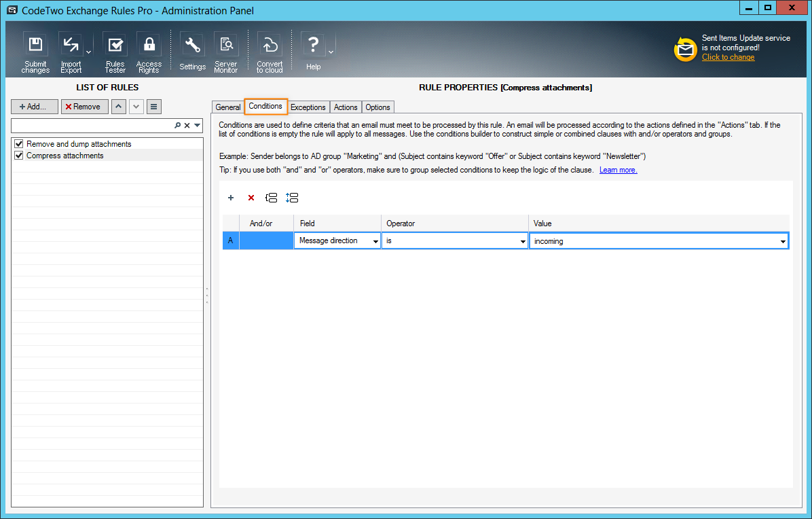Switch to the Actions tab
Viewport: 812px width, 519px height.
(346, 107)
